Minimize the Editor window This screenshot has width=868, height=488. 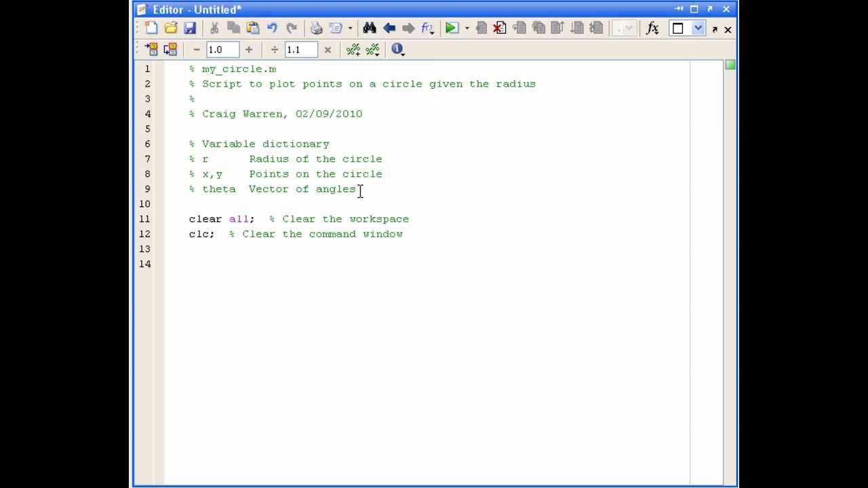tap(679, 9)
